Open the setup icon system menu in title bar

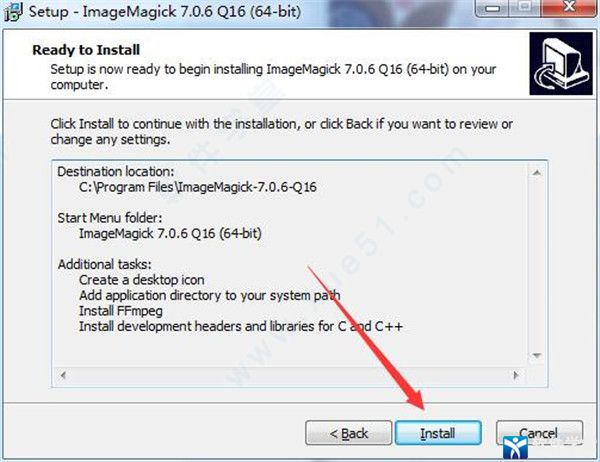click(x=13, y=11)
